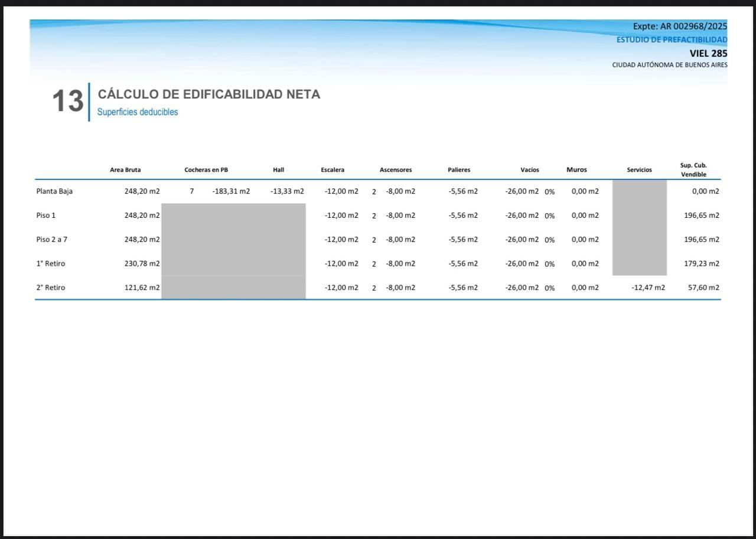The height and width of the screenshot is (539, 756).
Task: Select the 179,23 m2 vendible value
Action: click(702, 263)
